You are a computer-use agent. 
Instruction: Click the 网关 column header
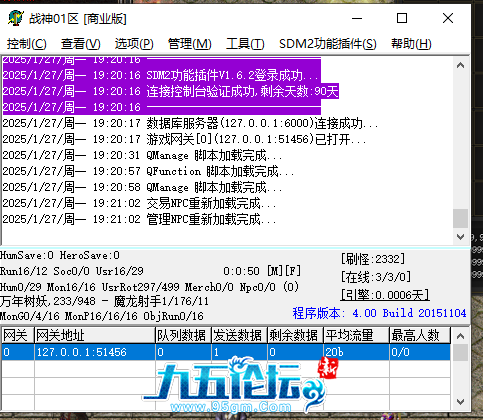[x=18, y=335]
